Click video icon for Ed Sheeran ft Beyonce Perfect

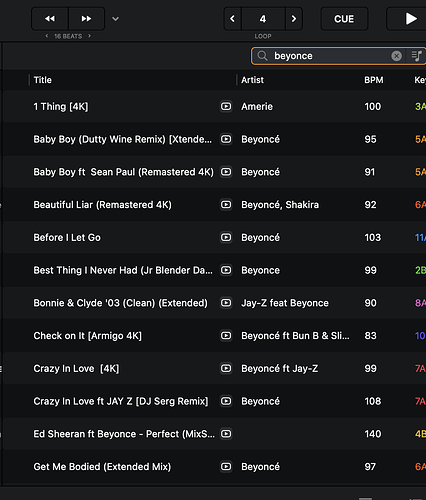pyautogui.click(x=226, y=434)
